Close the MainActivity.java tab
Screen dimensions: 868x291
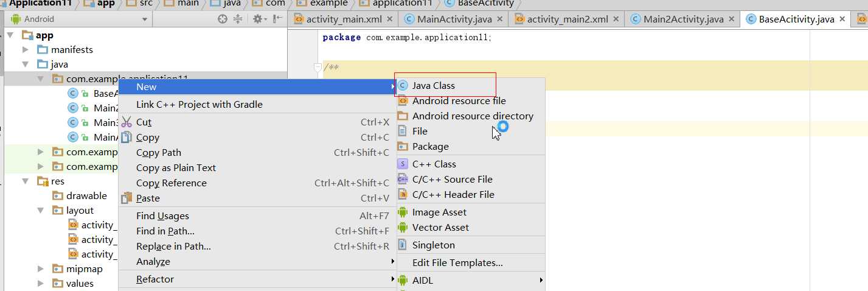(500, 19)
